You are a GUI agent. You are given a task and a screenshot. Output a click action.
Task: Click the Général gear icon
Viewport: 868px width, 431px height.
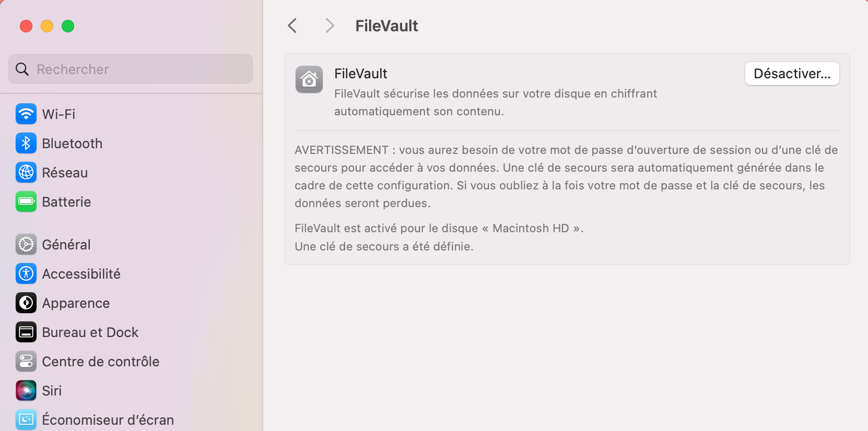pyautogui.click(x=26, y=244)
